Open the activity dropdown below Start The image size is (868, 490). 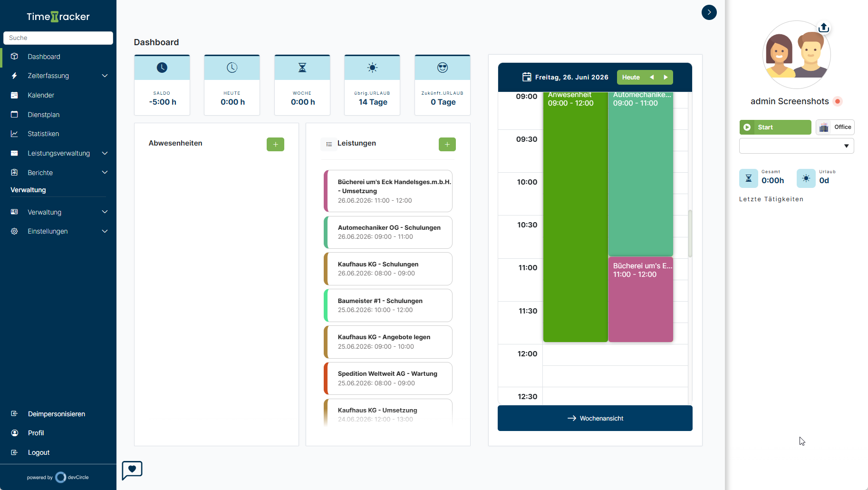click(x=797, y=146)
